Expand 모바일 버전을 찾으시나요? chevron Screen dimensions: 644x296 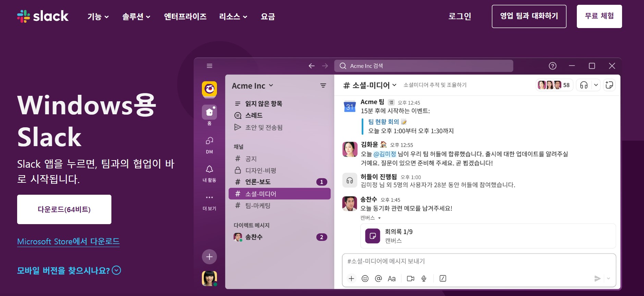[x=117, y=270]
